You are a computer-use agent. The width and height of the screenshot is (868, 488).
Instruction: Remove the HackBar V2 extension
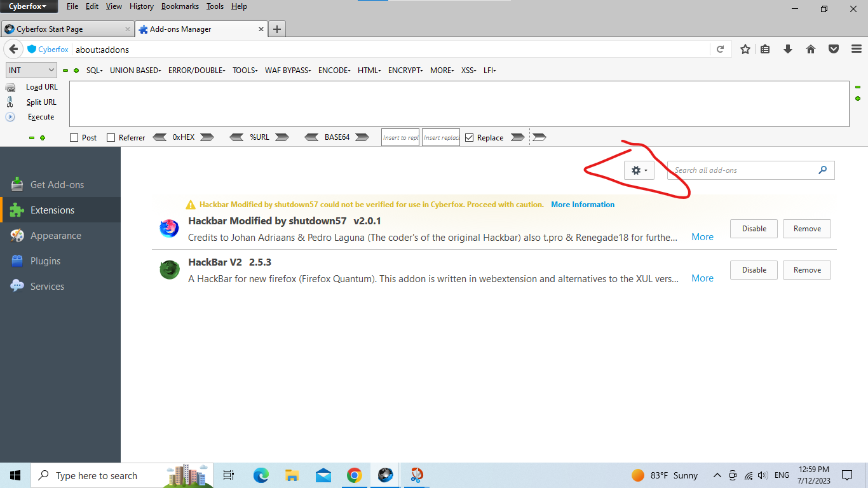(807, 269)
